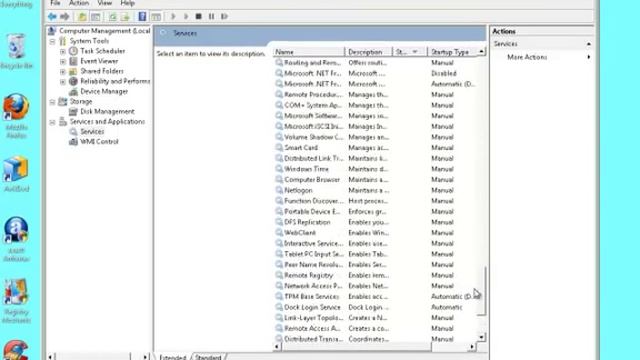Expand the Task Scheduler node
The width and height of the screenshot is (640, 360).
pyautogui.click(x=62, y=51)
